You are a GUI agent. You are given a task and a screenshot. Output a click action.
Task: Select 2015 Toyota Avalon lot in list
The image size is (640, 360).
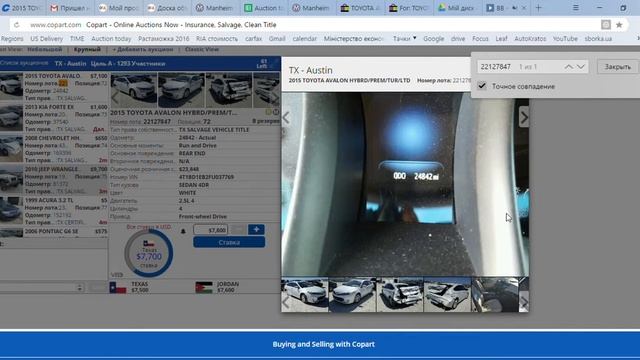point(54,87)
